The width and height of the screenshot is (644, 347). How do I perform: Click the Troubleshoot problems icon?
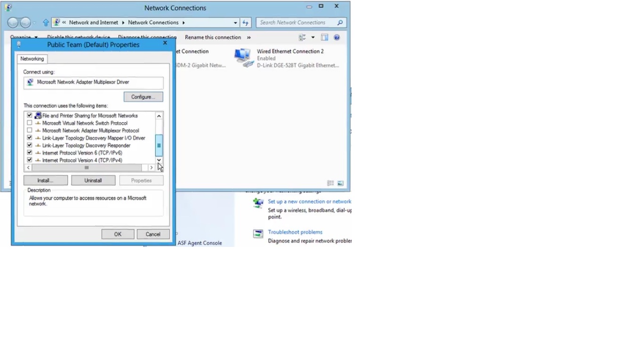point(258,234)
